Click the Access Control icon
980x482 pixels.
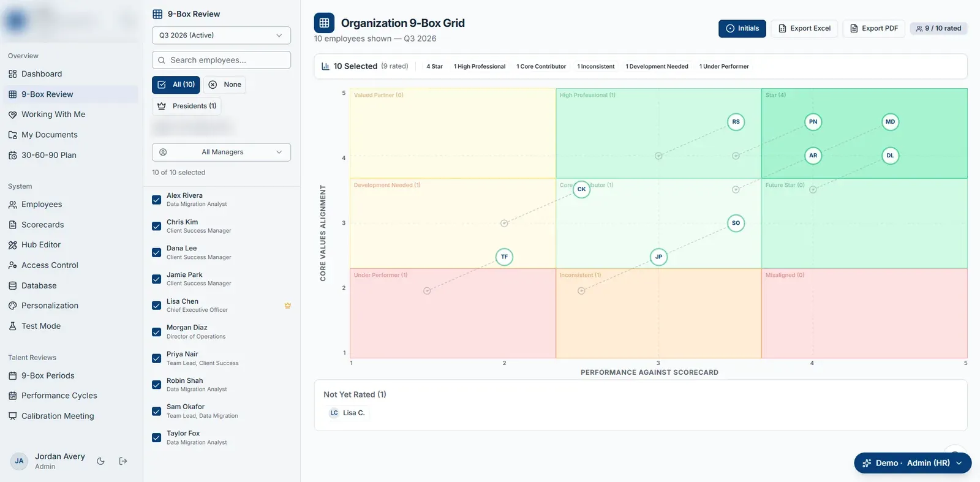[x=12, y=265]
